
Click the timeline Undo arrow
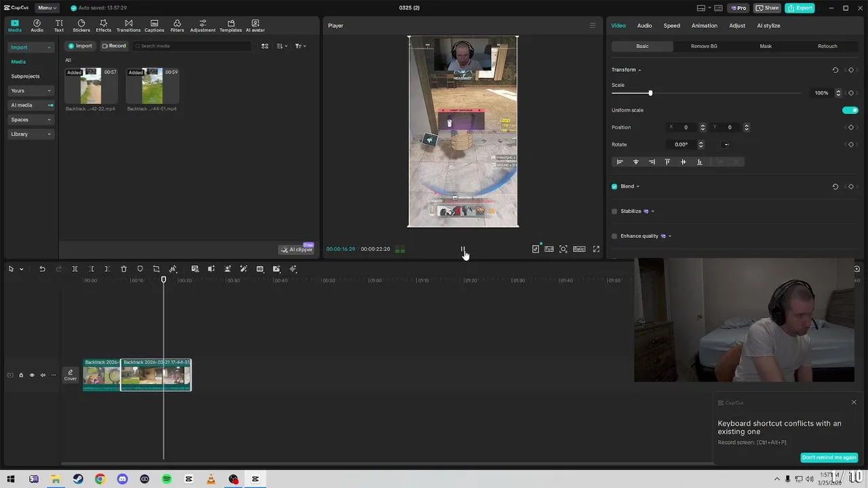click(42, 269)
